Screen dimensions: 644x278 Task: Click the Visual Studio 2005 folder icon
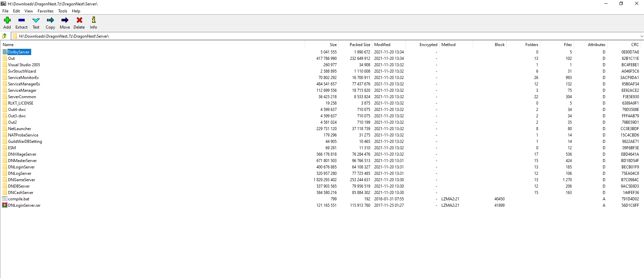tap(5, 65)
